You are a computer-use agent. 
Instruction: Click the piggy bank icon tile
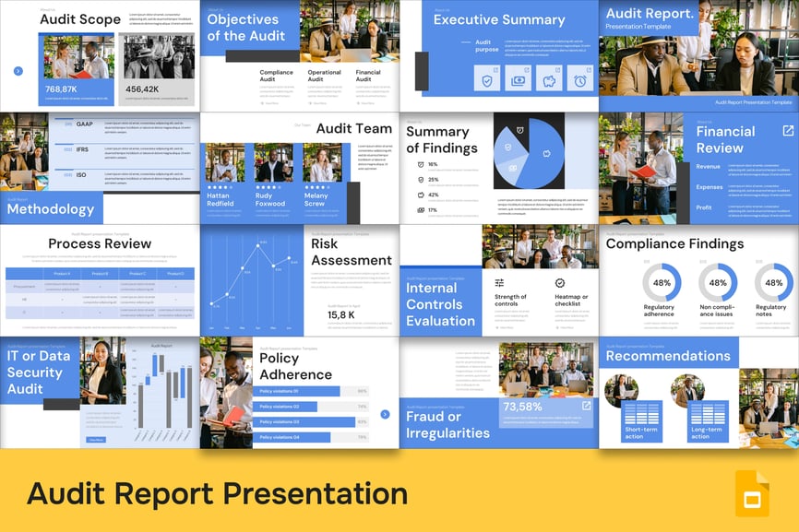tap(549, 78)
